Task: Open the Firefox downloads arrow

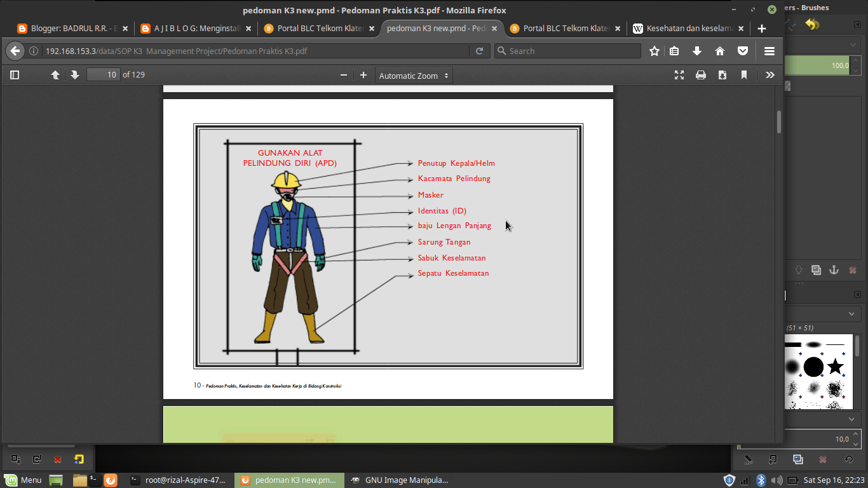Action: tap(697, 51)
